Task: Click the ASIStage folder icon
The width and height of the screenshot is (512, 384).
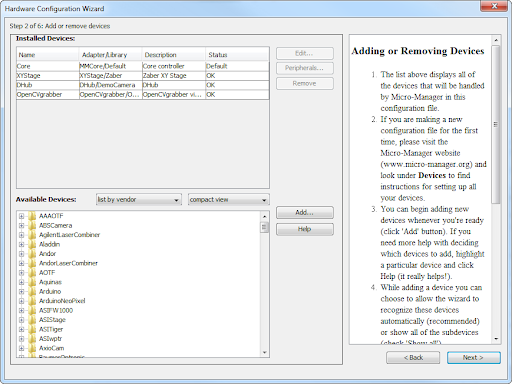Action: pos(32,320)
